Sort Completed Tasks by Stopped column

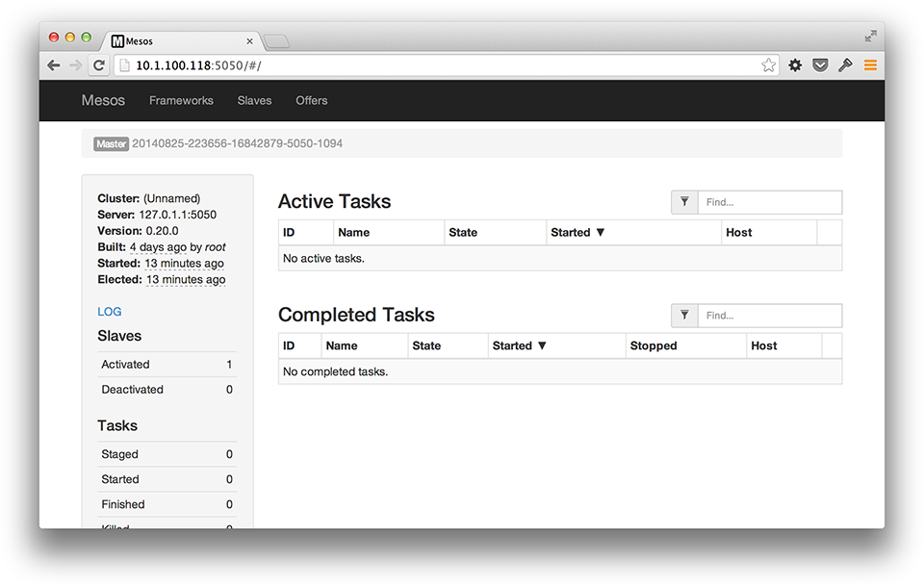click(x=654, y=345)
